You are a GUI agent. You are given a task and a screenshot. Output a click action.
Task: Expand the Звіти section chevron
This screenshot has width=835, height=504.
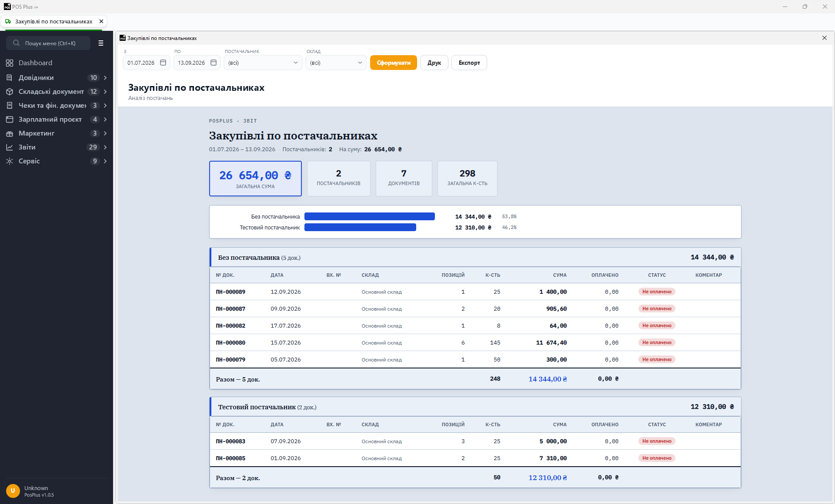[x=105, y=147]
